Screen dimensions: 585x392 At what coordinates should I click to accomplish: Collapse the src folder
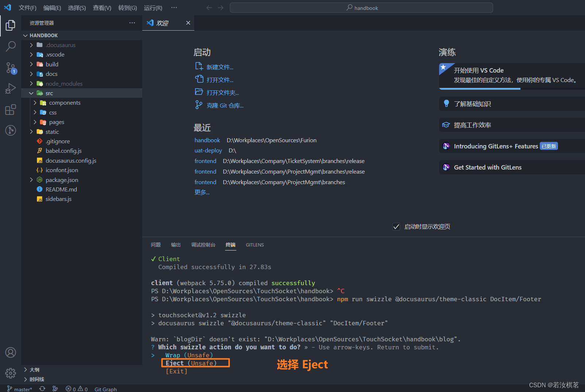[31, 93]
